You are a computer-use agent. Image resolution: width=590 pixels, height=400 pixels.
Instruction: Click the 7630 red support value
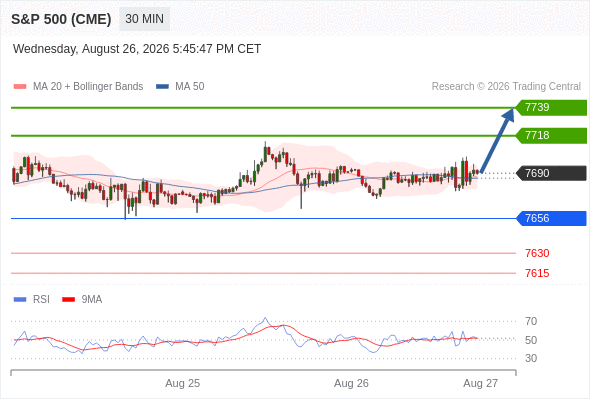[x=537, y=253]
